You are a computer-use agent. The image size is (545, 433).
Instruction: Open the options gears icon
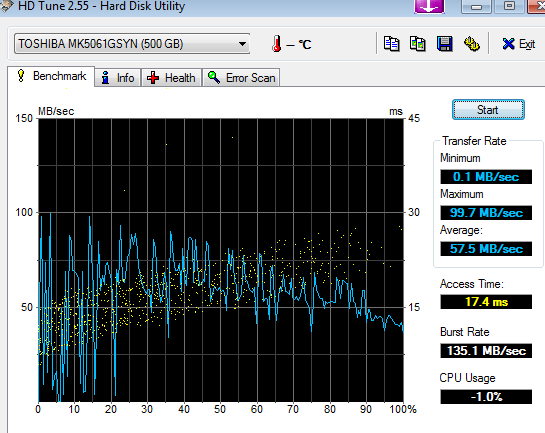pos(472,44)
